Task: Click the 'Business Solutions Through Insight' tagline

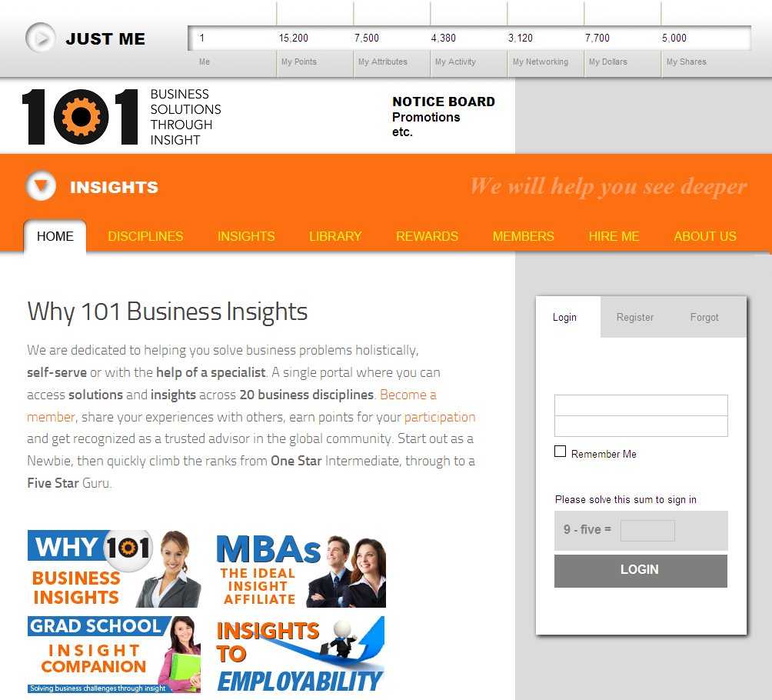Action: click(x=185, y=117)
